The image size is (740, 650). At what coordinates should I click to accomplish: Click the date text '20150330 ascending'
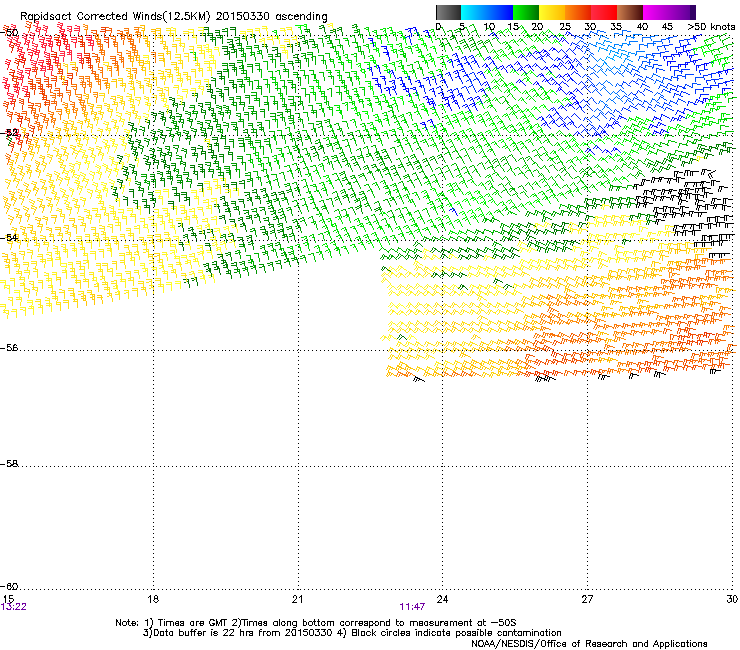tap(271, 16)
